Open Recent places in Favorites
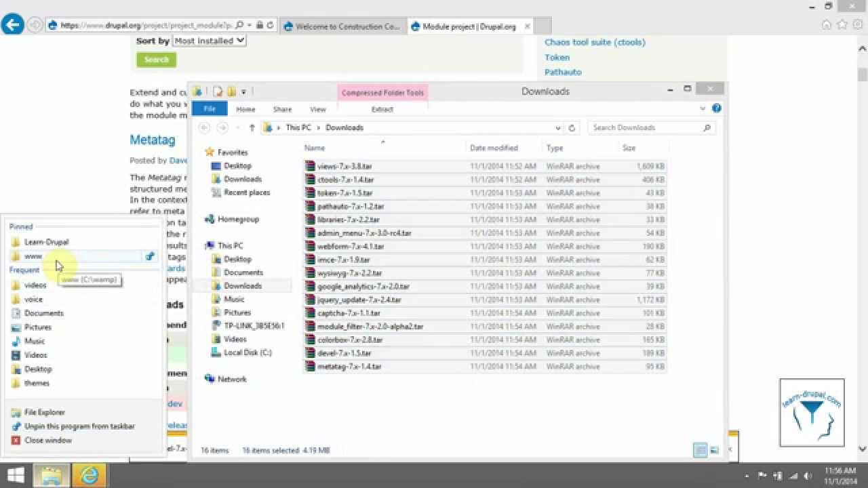The image size is (868, 488). (x=247, y=192)
